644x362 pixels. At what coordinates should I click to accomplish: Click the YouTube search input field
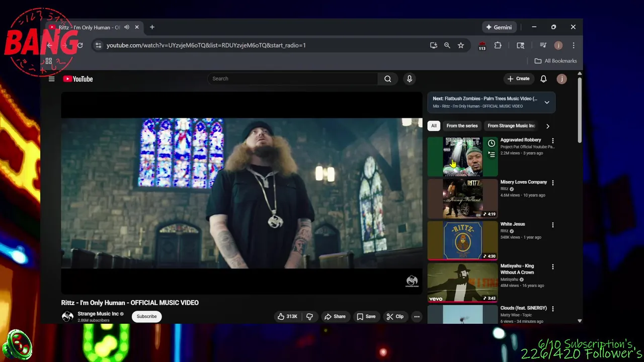(293, 78)
